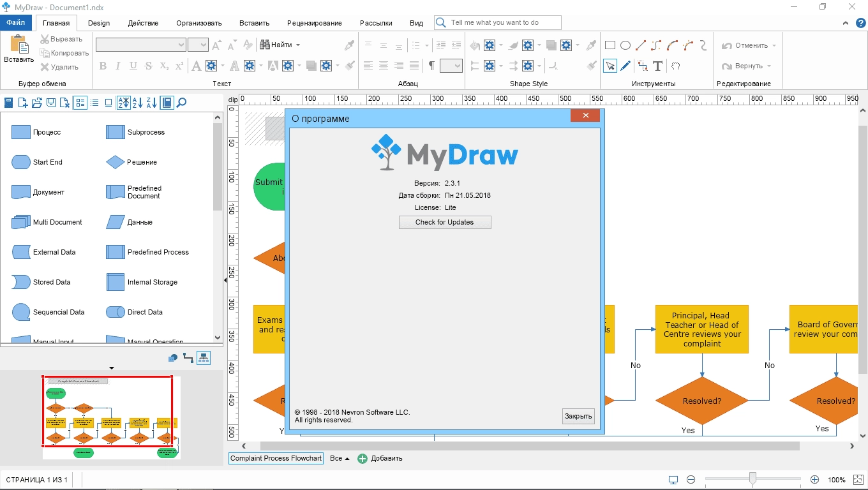Select the Connector tool
This screenshot has height=490, width=868.
[x=642, y=66]
